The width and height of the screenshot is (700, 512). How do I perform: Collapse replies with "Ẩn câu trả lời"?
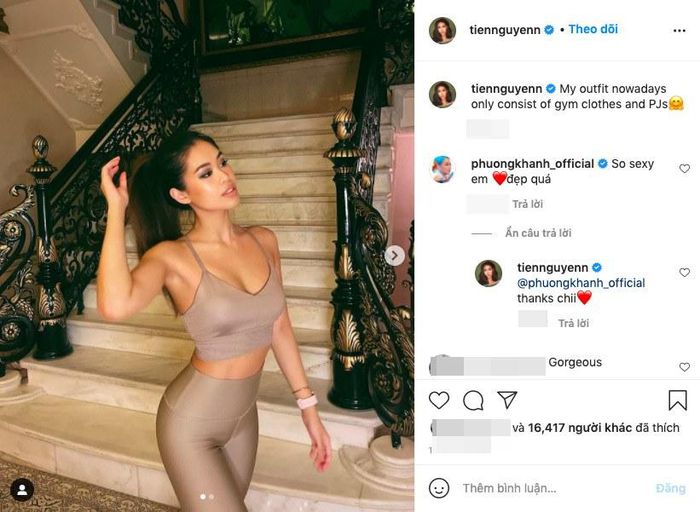538,233
